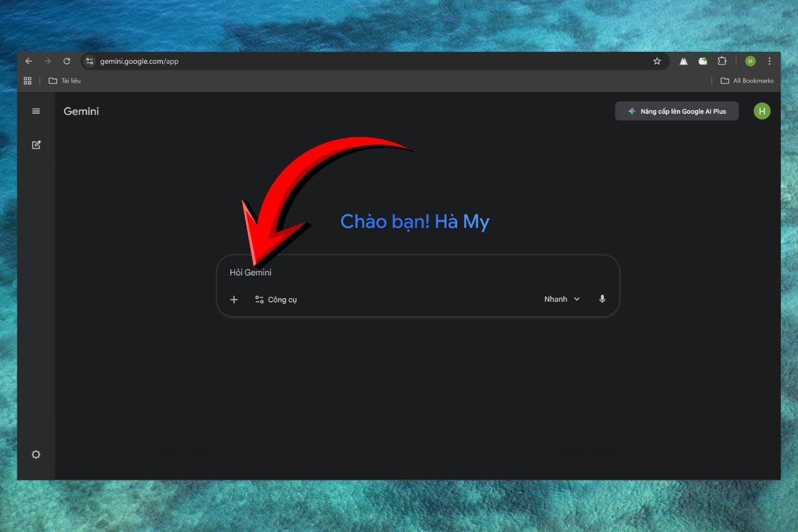The height and width of the screenshot is (532, 798).
Task: Open Gemini settings gear icon
Action: point(36,455)
